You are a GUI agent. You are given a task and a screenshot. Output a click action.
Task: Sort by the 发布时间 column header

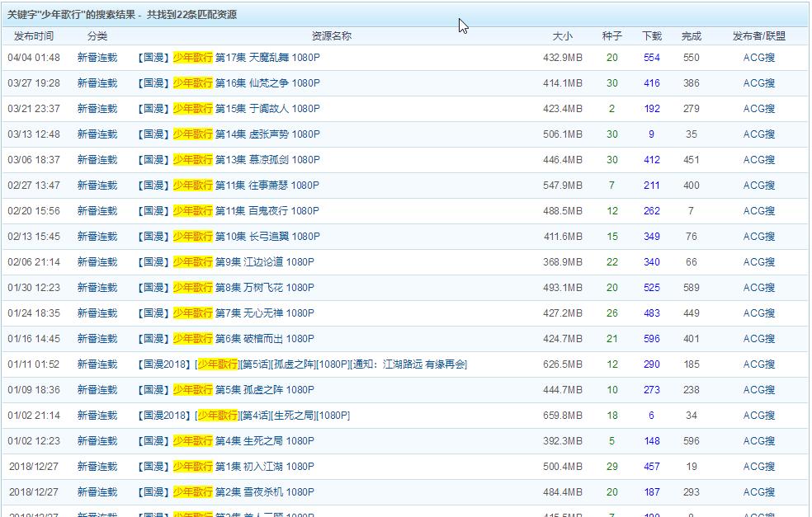pos(34,36)
